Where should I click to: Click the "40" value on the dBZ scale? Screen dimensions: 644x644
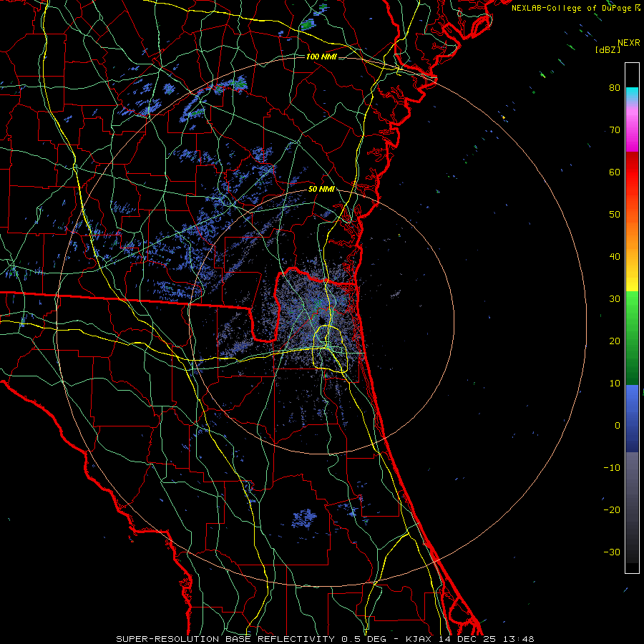(615, 257)
